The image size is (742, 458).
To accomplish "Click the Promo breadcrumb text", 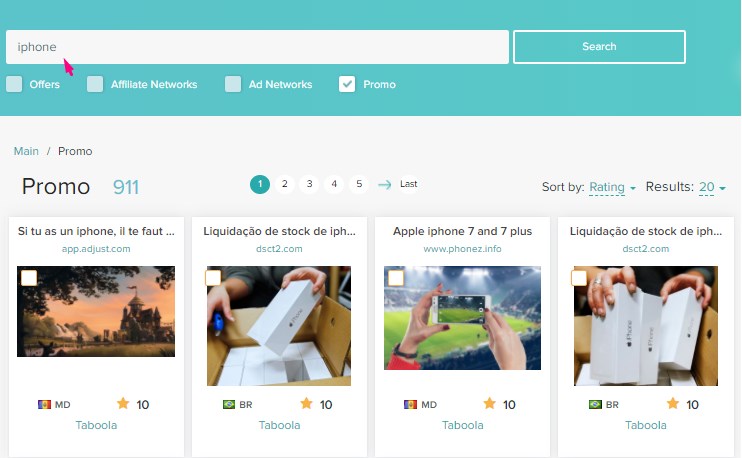I will coord(75,151).
